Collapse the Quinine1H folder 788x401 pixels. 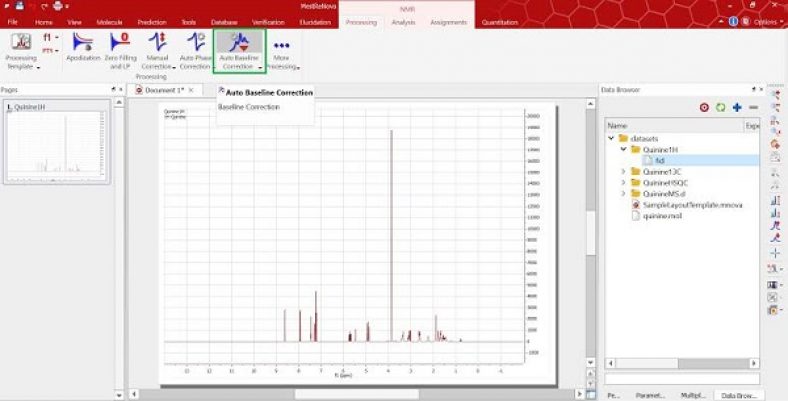point(623,149)
